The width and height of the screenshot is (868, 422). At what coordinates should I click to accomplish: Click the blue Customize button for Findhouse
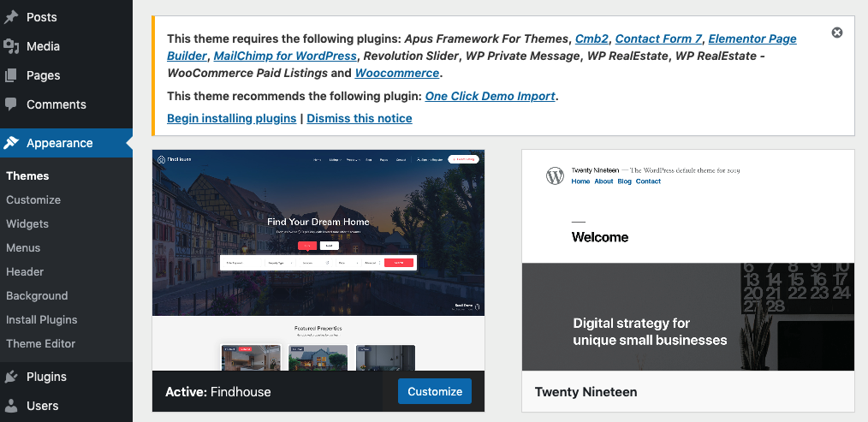[x=434, y=391]
